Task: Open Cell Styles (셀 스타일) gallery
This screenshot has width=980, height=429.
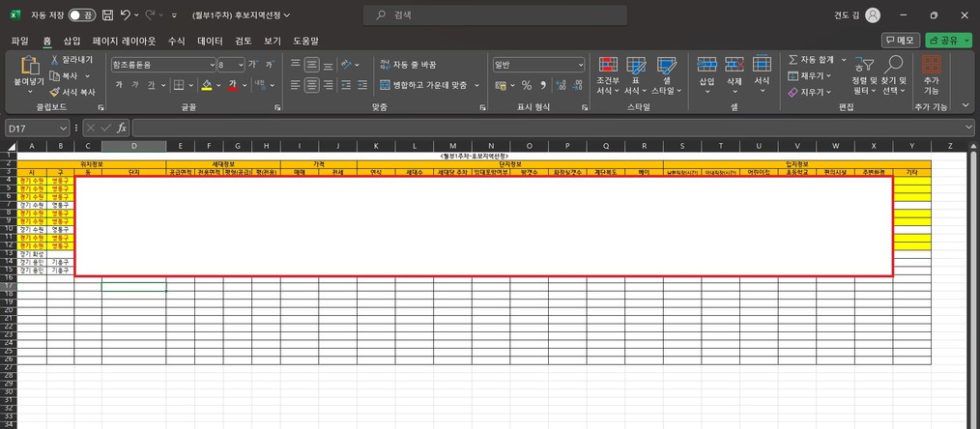Action: tap(666, 76)
